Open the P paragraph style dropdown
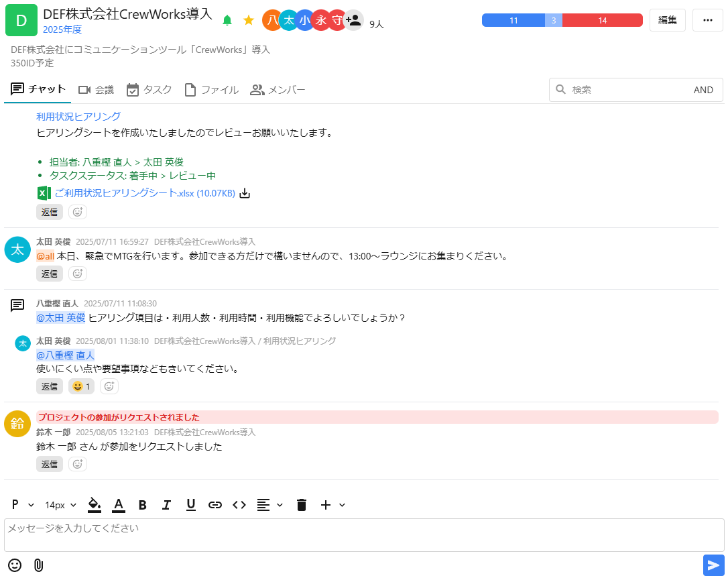The height and width of the screenshot is (576, 728). point(22,504)
